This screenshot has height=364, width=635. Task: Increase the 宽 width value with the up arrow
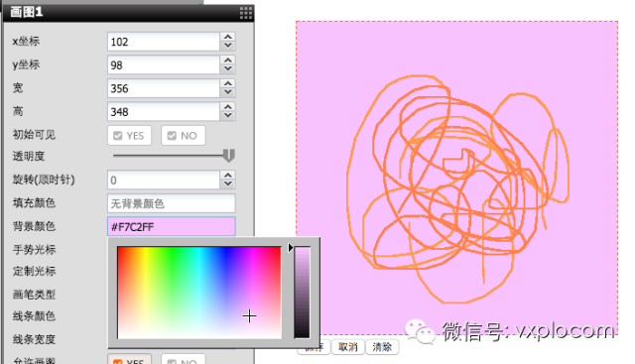pyautogui.click(x=228, y=84)
